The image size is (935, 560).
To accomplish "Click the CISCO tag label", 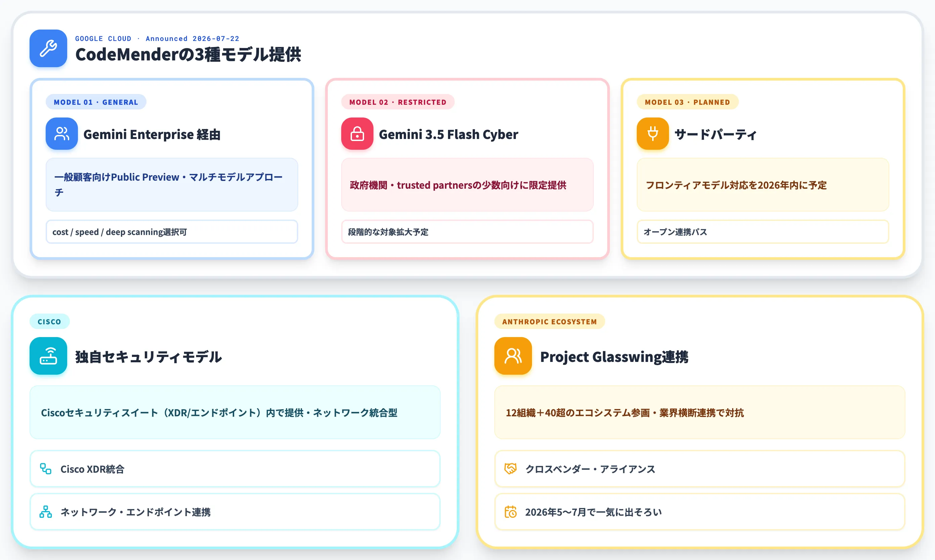I will coord(49,322).
